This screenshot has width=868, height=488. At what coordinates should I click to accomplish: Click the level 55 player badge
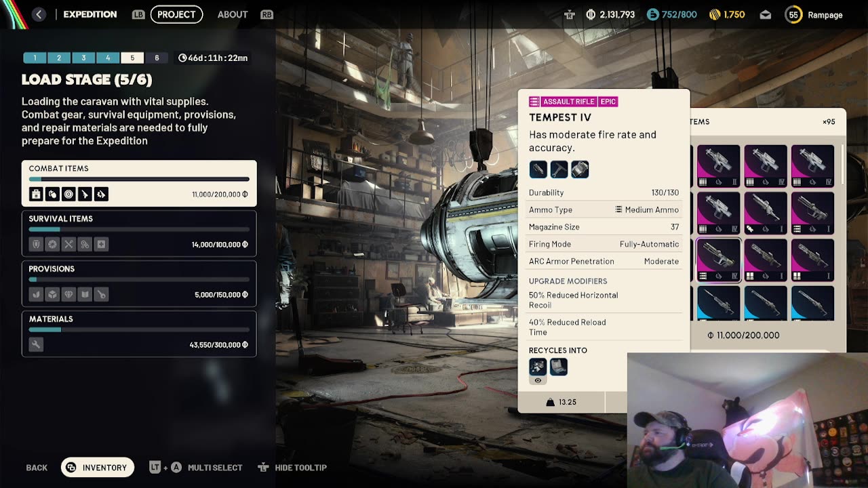click(x=793, y=15)
